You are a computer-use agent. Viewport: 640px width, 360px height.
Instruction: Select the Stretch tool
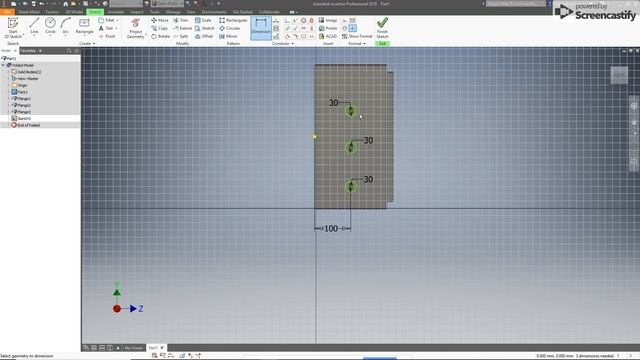tap(204, 28)
